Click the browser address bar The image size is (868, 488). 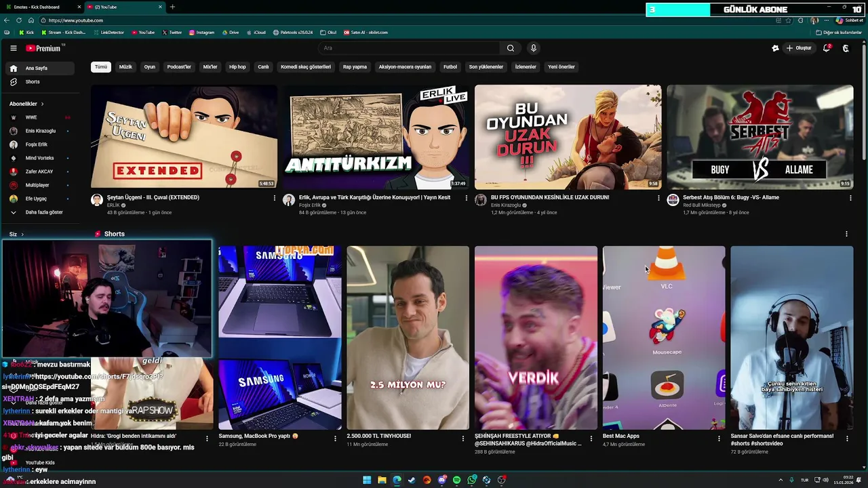407,20
